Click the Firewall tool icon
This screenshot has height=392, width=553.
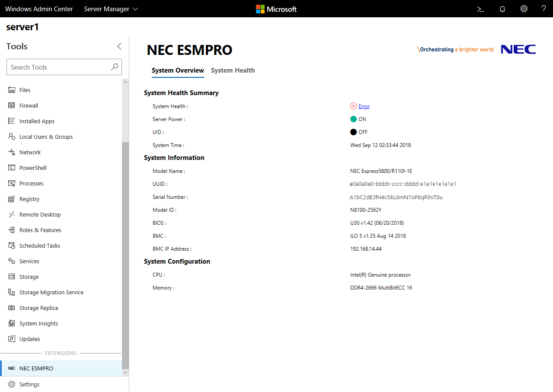[12, 105]
